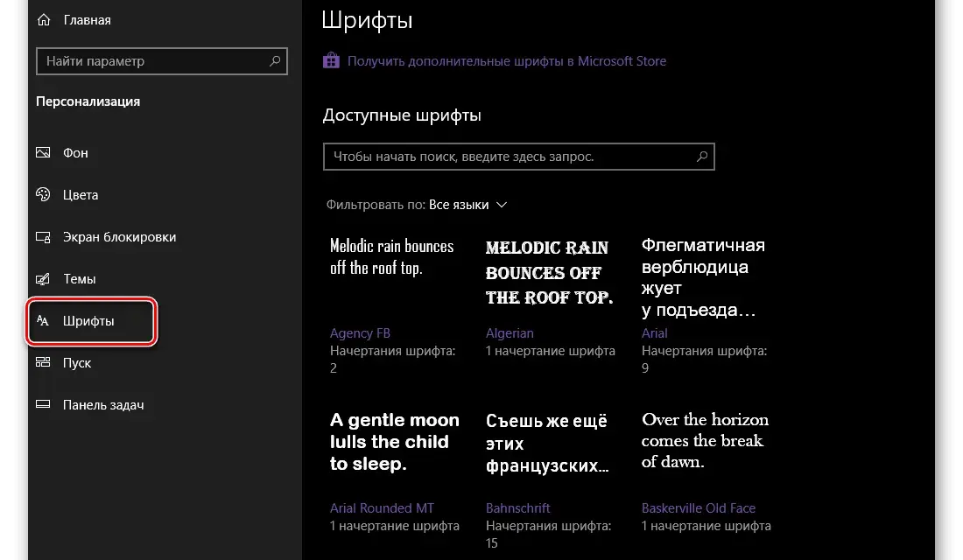This screenshot has width=963, height=560.
Task: Focus the available fonts search field
Action: 519,156
